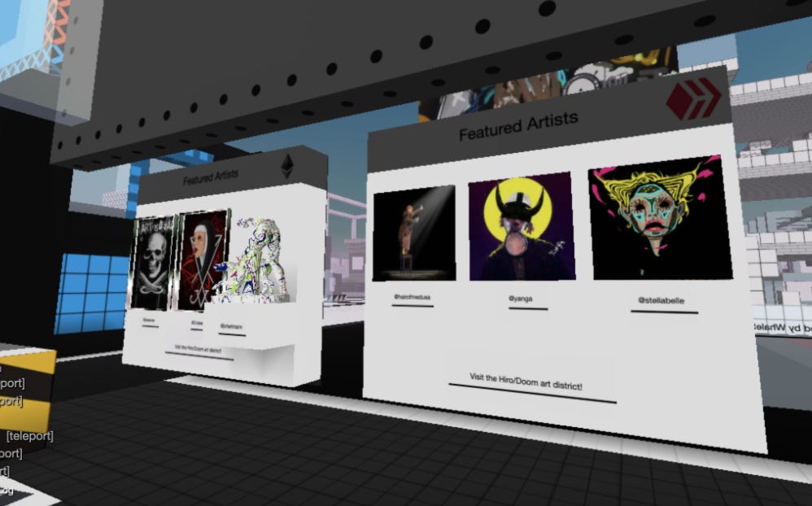The width and height of the screenshot is (812, 506).
Task: Click the 'Featured Artists' title on the Hive board
Action: (x=518, y=126)
